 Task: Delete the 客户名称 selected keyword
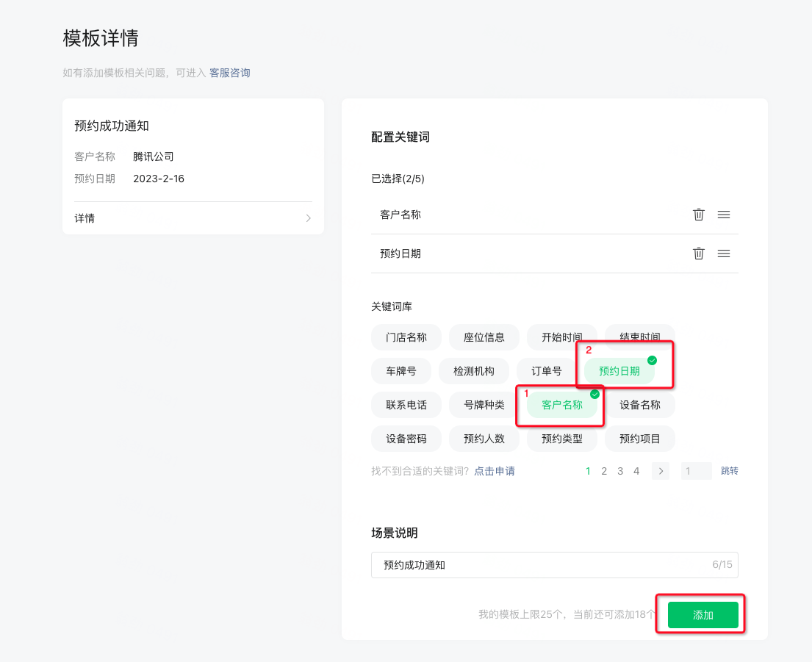coord(698,215)
